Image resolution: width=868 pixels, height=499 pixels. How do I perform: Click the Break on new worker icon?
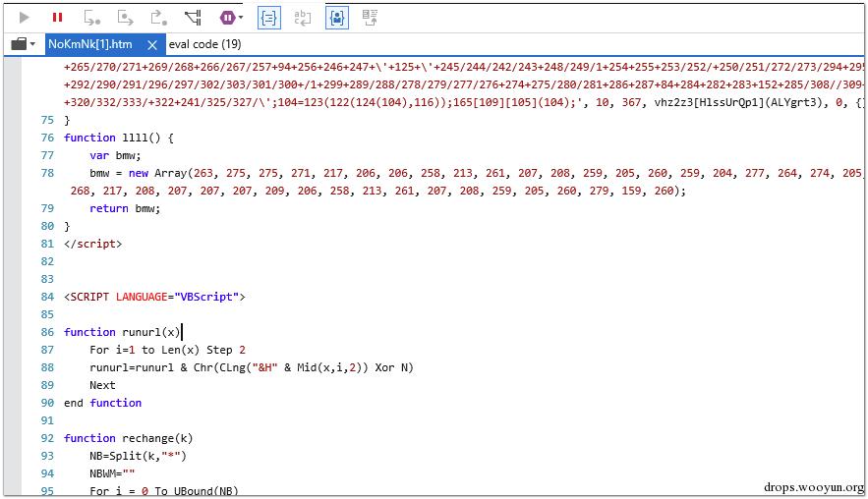[193, 18]
